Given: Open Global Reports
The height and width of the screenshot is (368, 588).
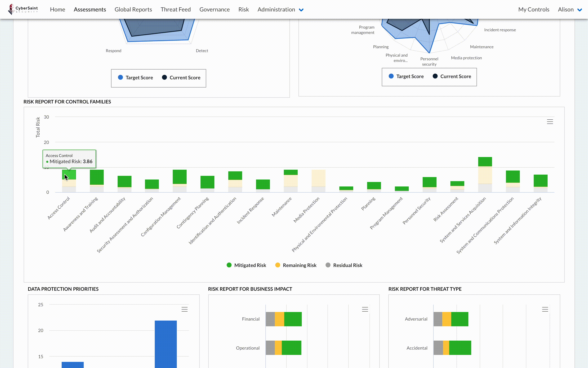Looking at the screenshot, I should click(x=133, y=9).
